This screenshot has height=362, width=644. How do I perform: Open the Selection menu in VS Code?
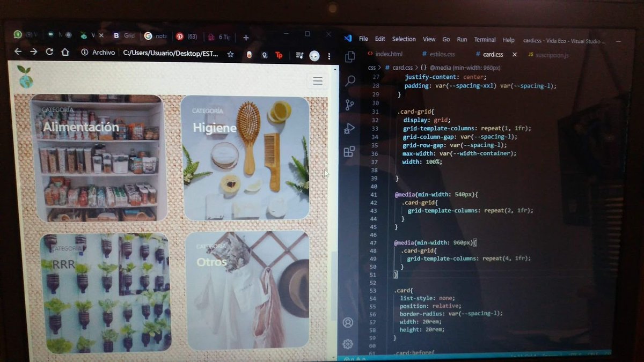(x=404, y=39)
